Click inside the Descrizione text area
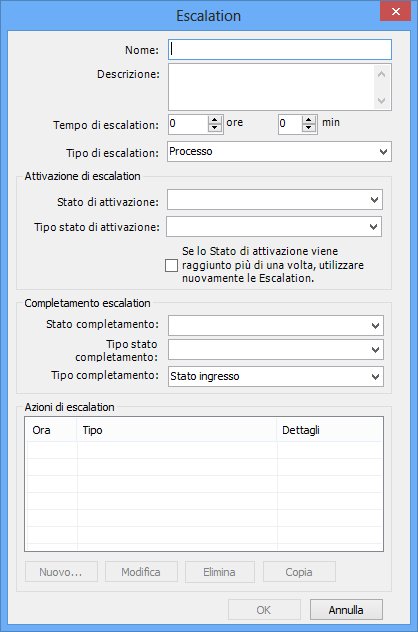 [272, 87]
